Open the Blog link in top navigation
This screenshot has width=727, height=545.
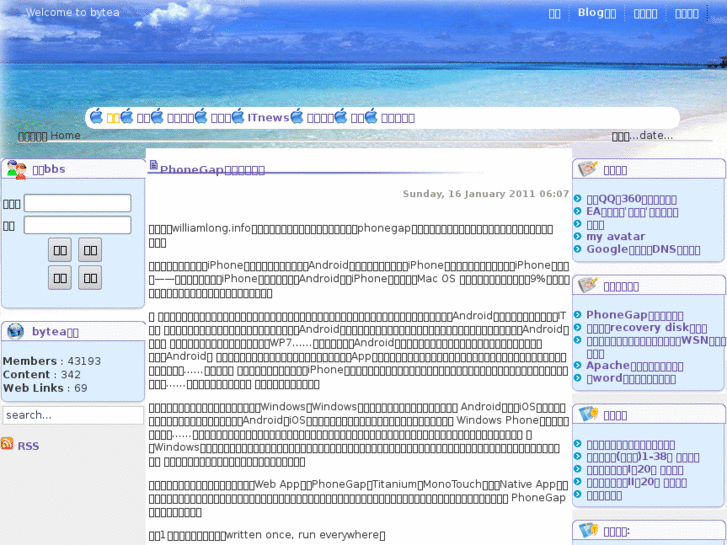coord(597,13)
